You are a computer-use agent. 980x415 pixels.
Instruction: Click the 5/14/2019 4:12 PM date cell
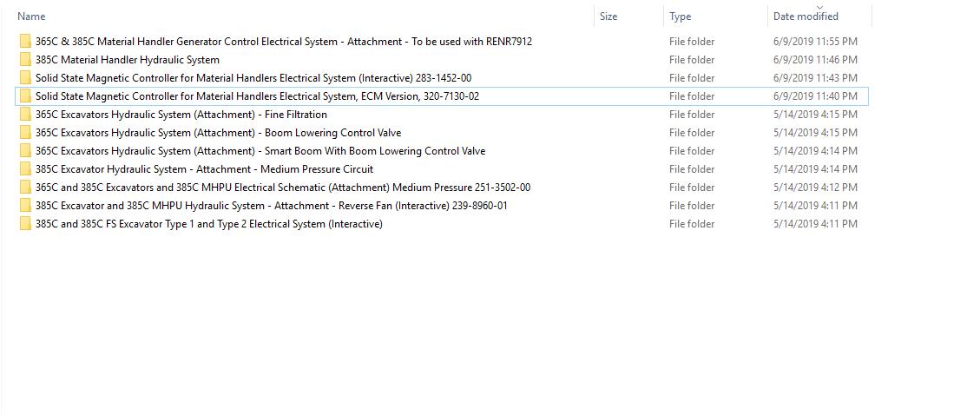click(815, 188)
